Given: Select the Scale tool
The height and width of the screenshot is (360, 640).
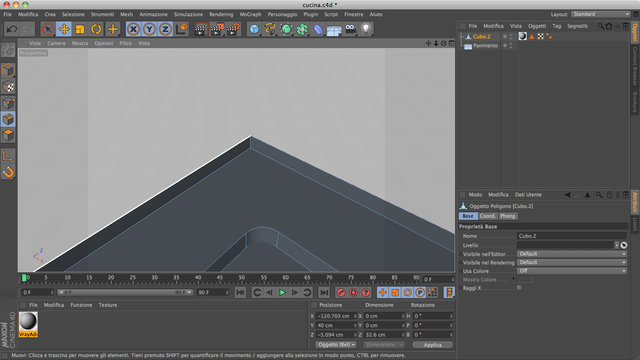Looking at the screenshot, I should [80, 29].
